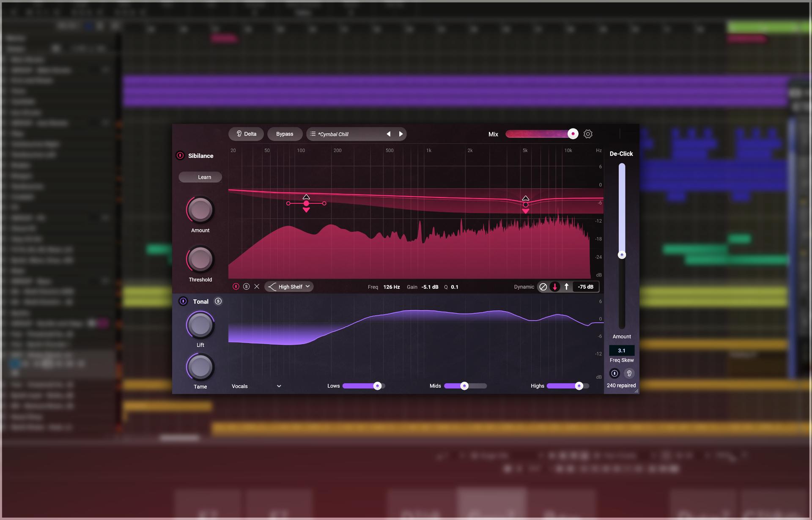812x520 pixels.
Task: Go to the previous preset arrow
Action: [388, 134]
